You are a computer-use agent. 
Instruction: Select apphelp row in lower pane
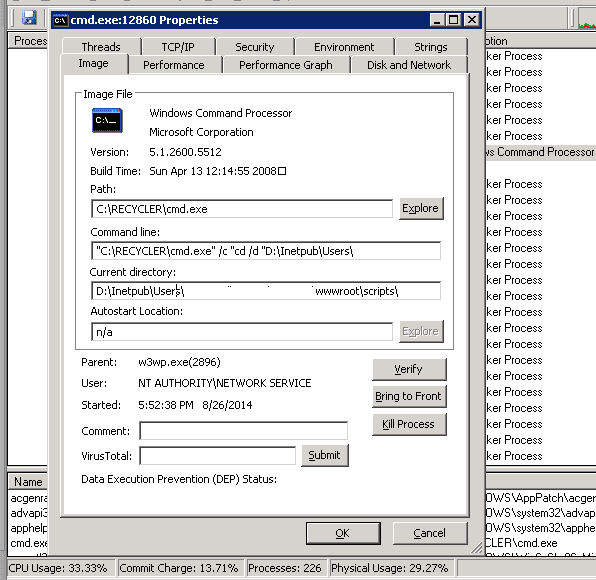coord(29,528)
